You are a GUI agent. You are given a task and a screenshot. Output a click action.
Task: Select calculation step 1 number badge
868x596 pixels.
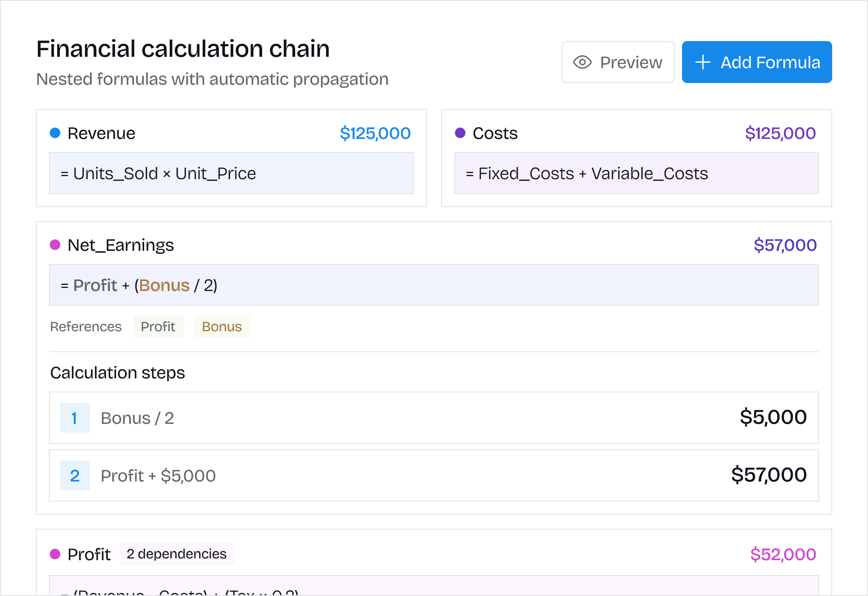tap(75, 418)
